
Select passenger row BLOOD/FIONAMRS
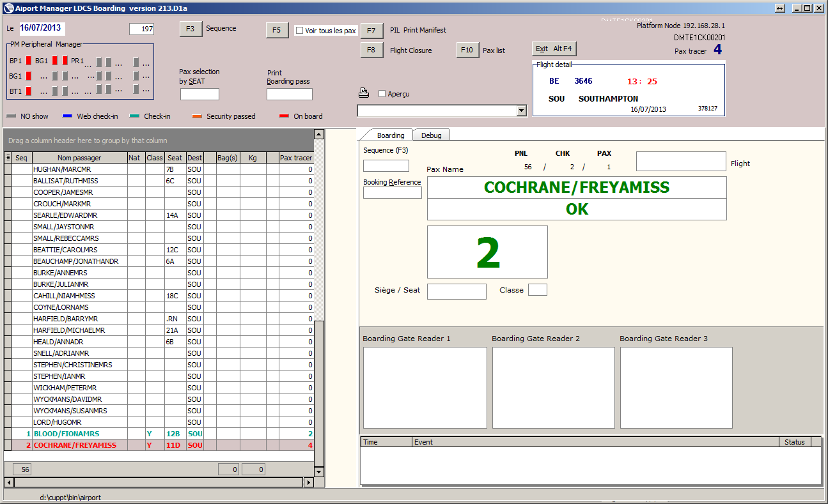[66, 434]
